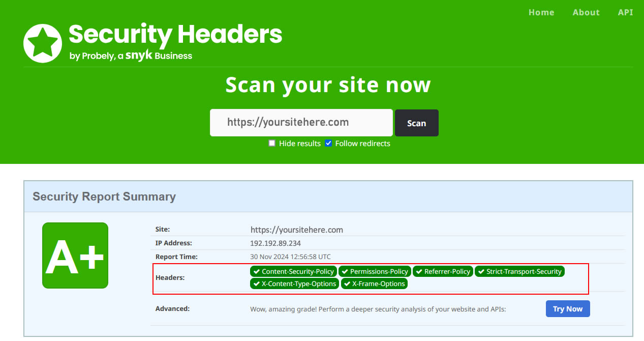The width and height of the screenshot is (644, 341).
Task: Open the Home menu item
Action: point(541,12)
